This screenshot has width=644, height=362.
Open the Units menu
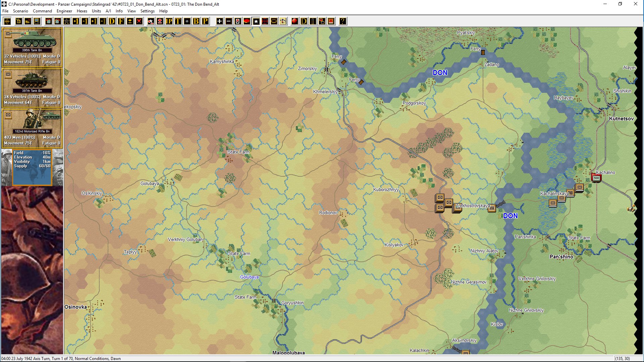point(96,11)
